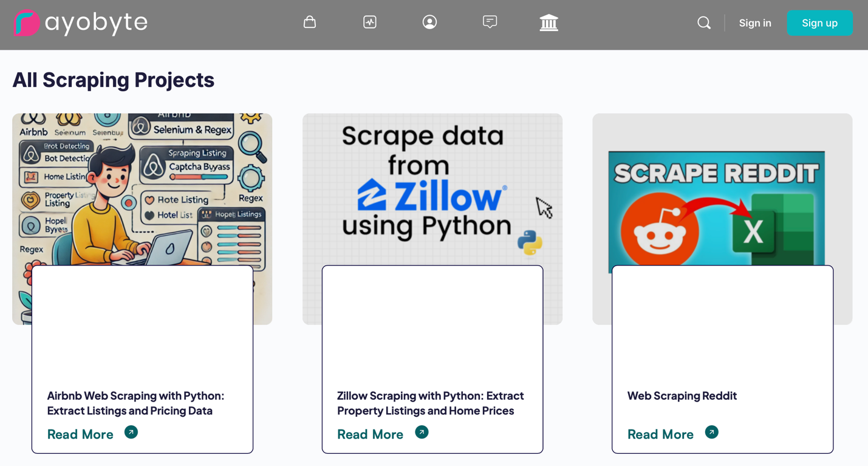Click the Sign up button

[x=819, y=23]
